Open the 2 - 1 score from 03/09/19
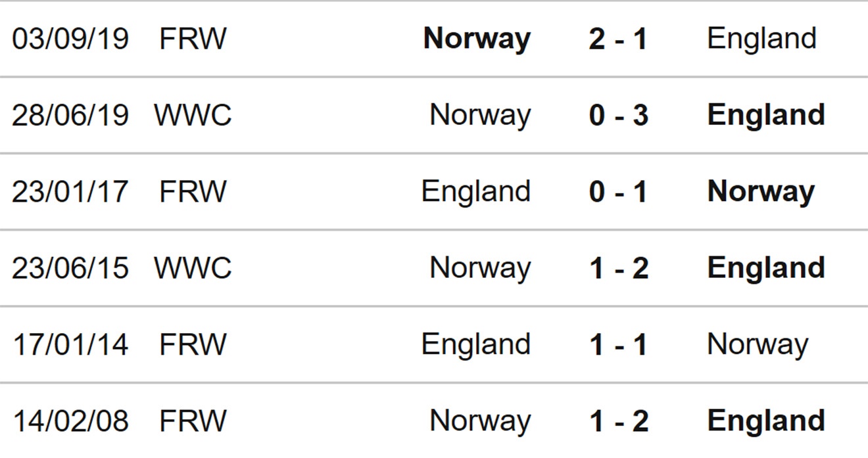Screen dimensions: 868x458 tap(618, 39)
